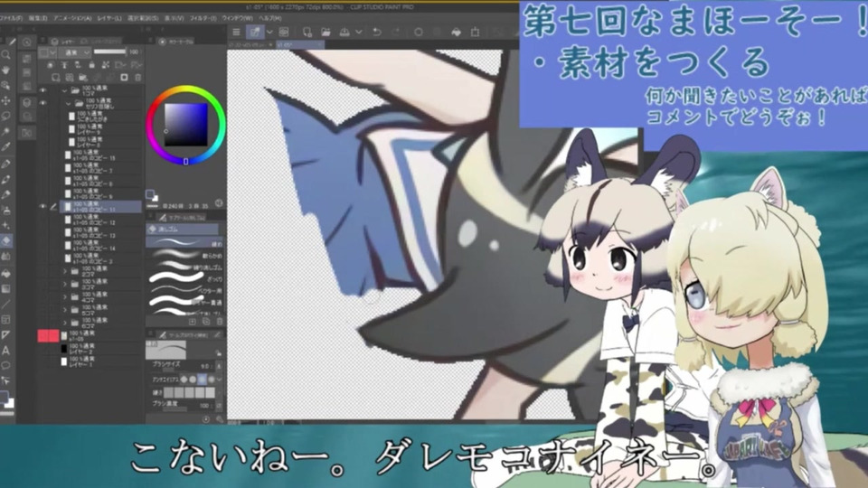Toggle visibility of the セリフ目隠し folder
Image resolution: width=868 pixels, height=488 pixels.
point(43,103)
